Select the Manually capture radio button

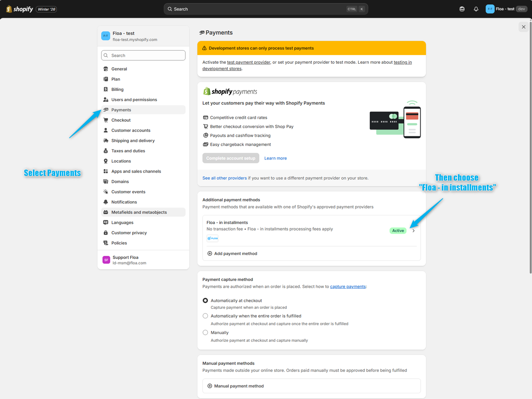tap(205, 333)
